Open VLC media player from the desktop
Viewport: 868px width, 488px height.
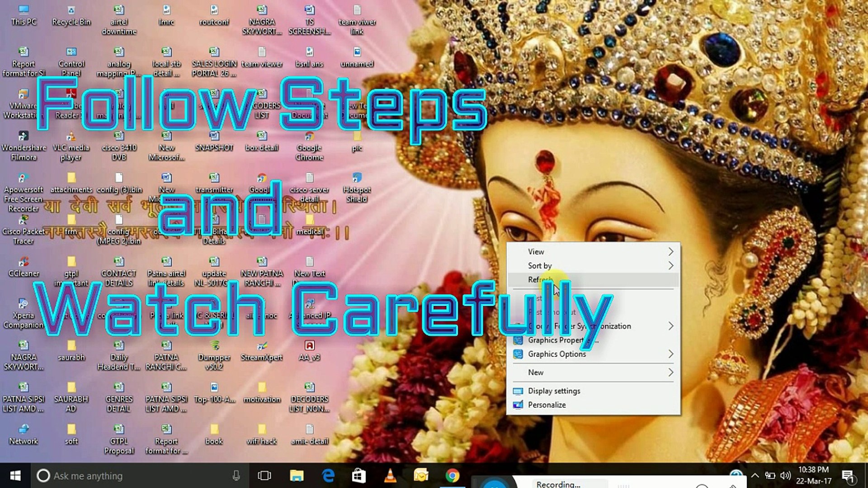tap(70, 140)
